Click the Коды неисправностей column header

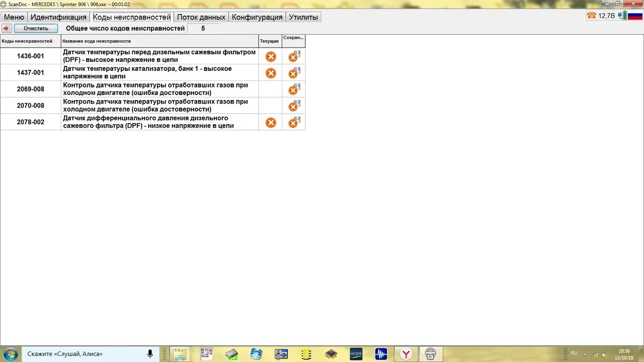[x=30, y=41]
